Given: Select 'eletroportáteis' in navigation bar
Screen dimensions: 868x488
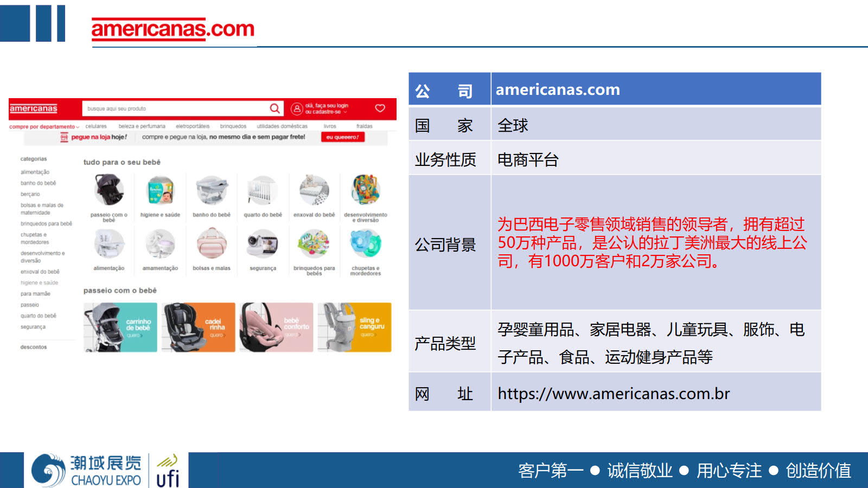Looking at the screenshot, I should point(193,126).
